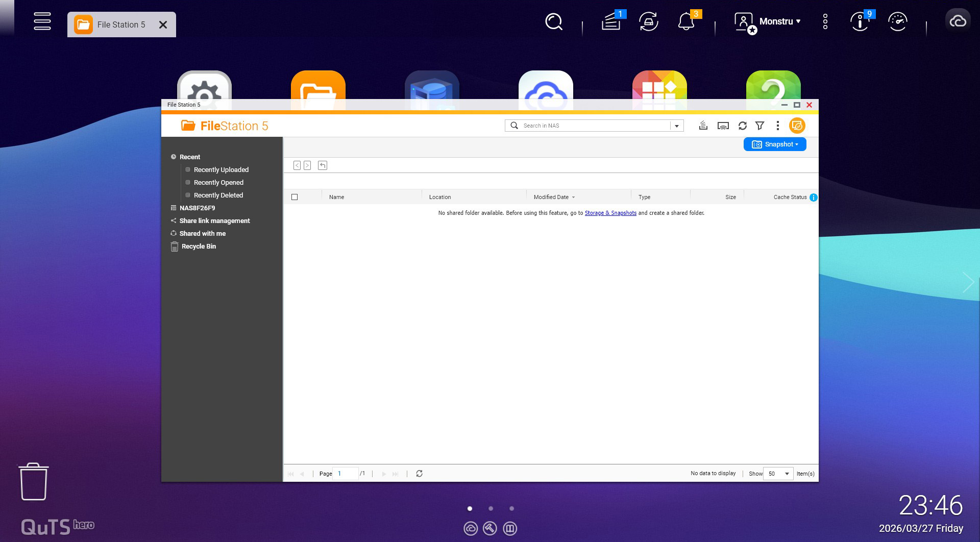Screen dimensions: 980x542
Task: Click the go-up parent folder icon
Action: click(322, 165)
